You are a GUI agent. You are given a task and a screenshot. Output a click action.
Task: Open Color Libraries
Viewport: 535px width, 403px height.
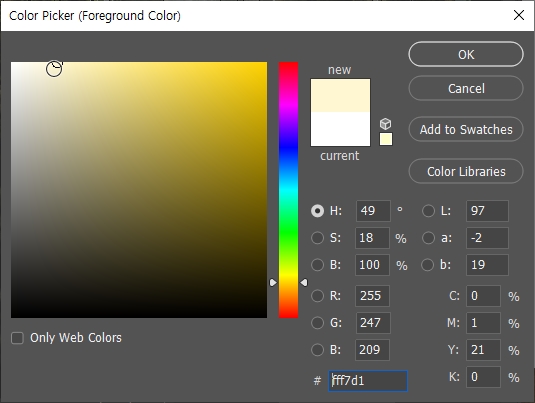tap(466, 171)
